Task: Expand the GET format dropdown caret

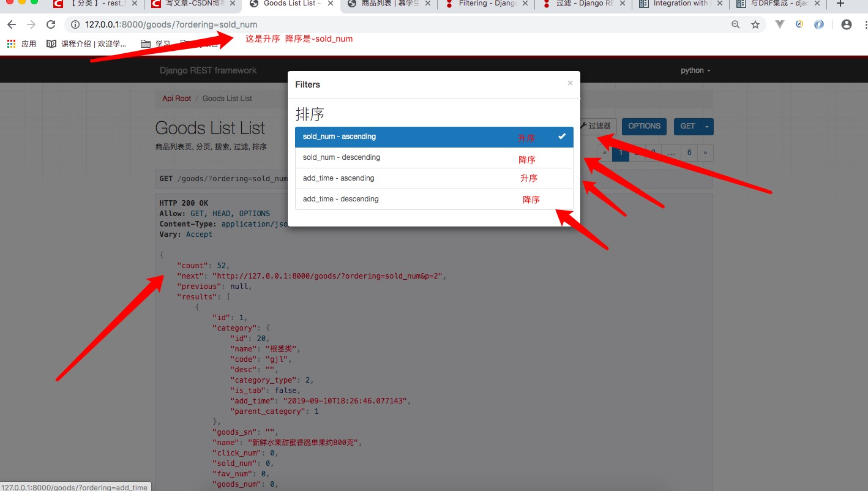Action: [x=707, y=127]
